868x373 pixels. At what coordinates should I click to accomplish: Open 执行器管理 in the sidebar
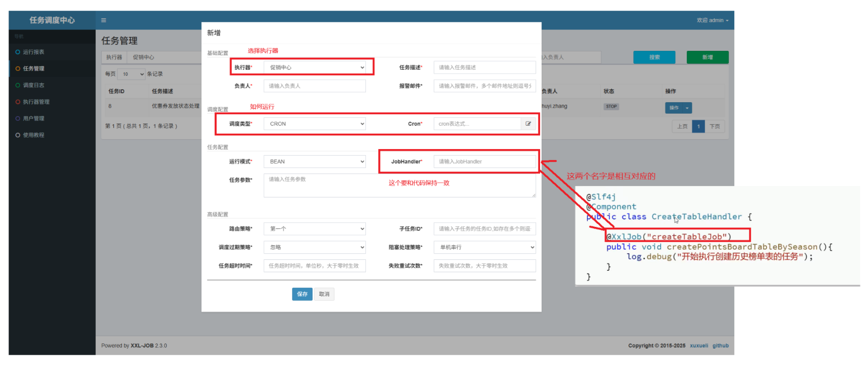click(52, 102)
